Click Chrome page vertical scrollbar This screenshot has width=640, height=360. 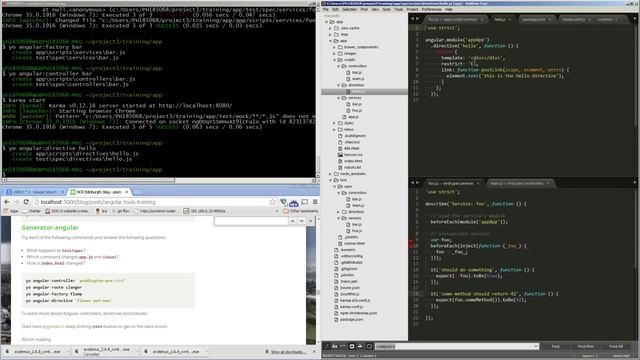pyautogui.click(x=318, y=281)
